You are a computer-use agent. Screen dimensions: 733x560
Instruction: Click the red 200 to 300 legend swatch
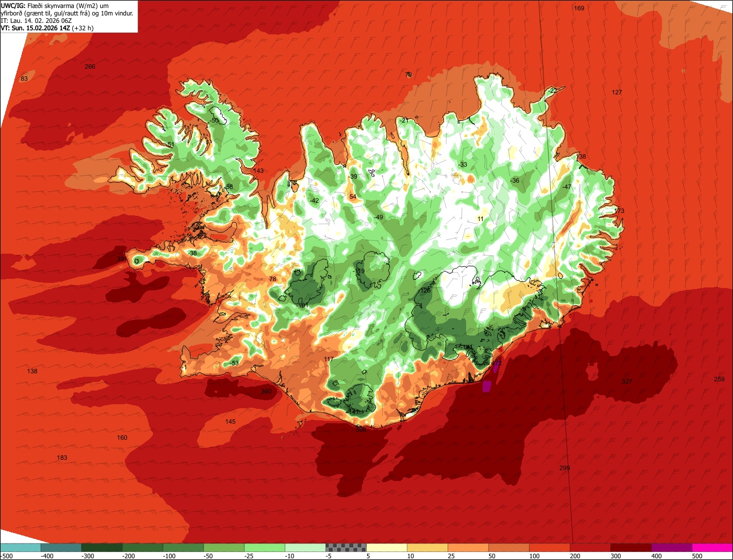(x=590, y=547)
